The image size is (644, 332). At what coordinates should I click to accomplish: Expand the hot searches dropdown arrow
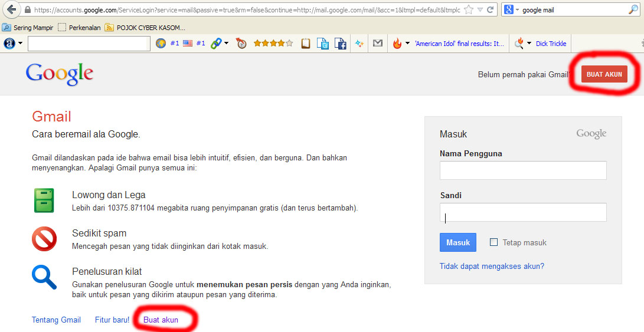[x=529, y=43]
